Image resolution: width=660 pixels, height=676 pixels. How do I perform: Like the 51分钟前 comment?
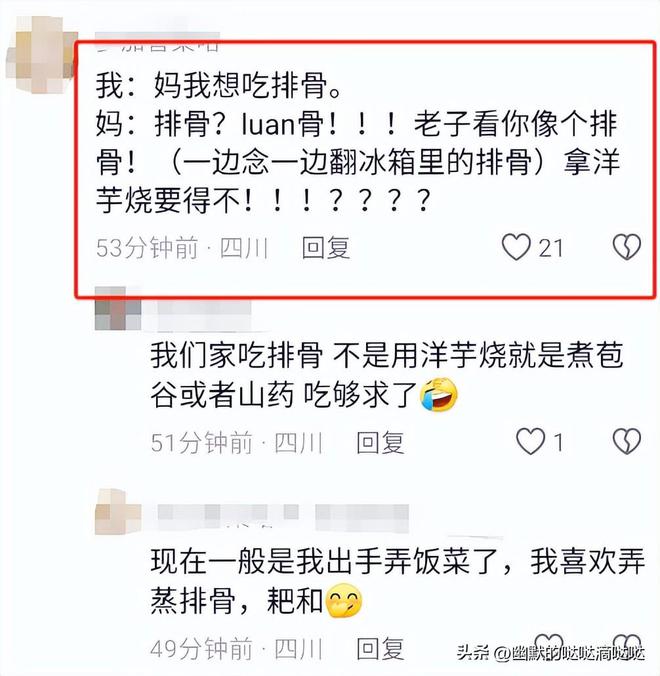(x=530, y=441)
